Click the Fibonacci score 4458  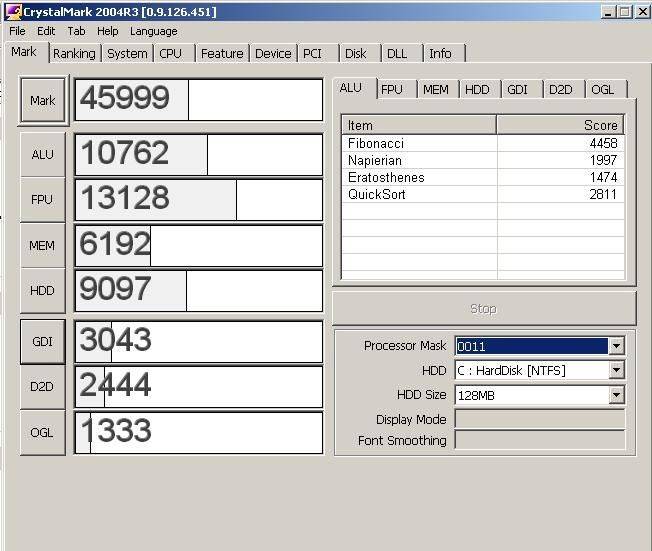point(603,143)
